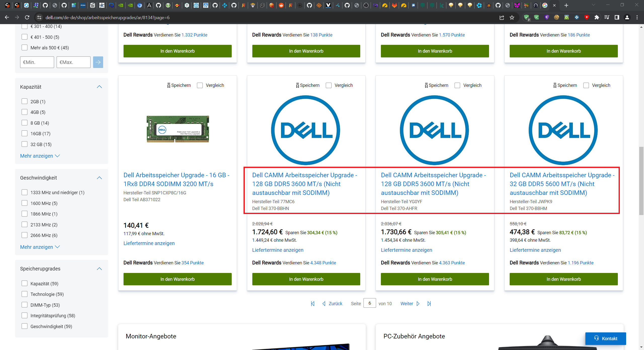644x350 pixels.
Task: Open the Kontakt chat button
Action: click(x=606, y=338)
